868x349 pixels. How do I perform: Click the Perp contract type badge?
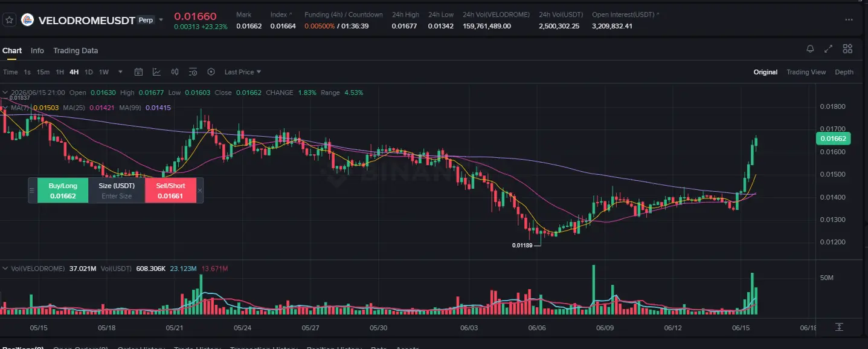146,20
